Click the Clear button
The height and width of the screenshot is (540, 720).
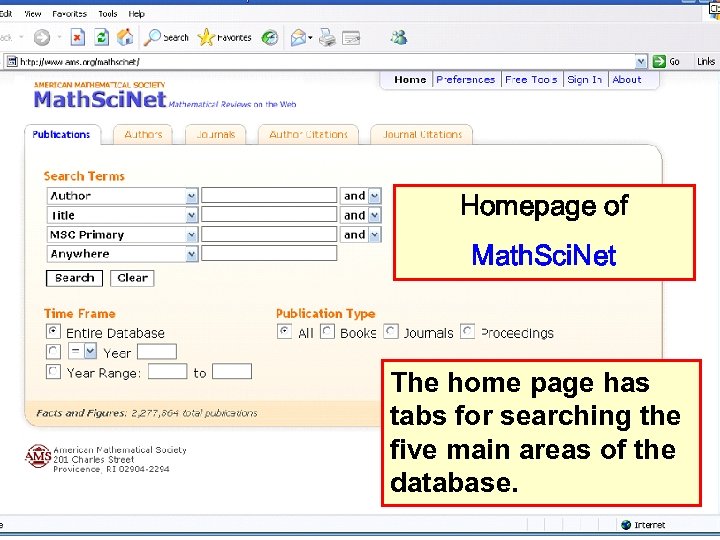132,278
